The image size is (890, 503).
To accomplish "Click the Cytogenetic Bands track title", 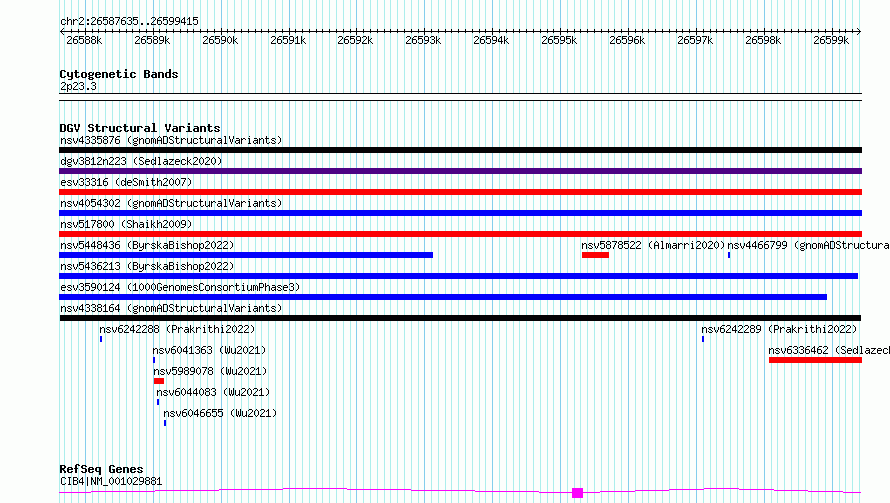I will [119, 74].
